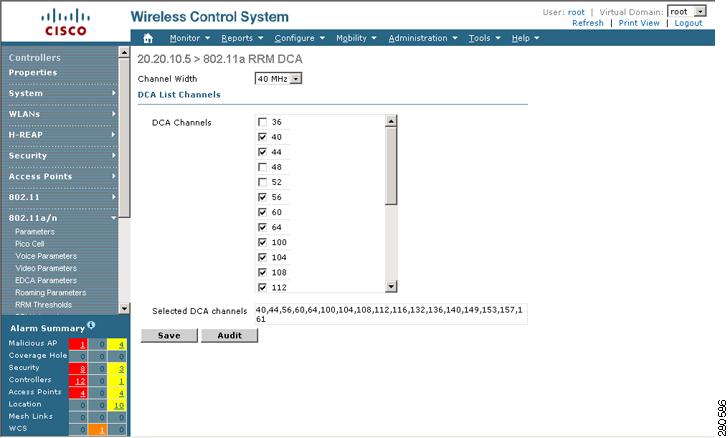728x438 pixels.
Task: Collapse the 802.11a/n sidebar section
Action: coord(62,218)
